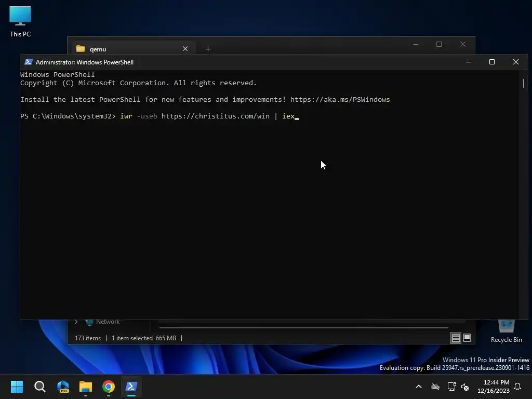Click 'Copyright (C) Microsoft Corporation' line
Image resolution: width=532 pixels, height=399 pixels.
coord(138,83)
